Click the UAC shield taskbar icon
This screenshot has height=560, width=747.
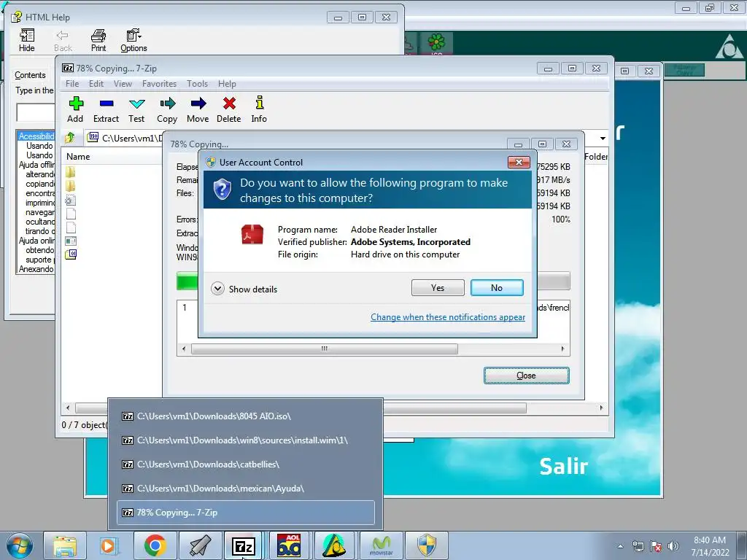tap(426, 545)
